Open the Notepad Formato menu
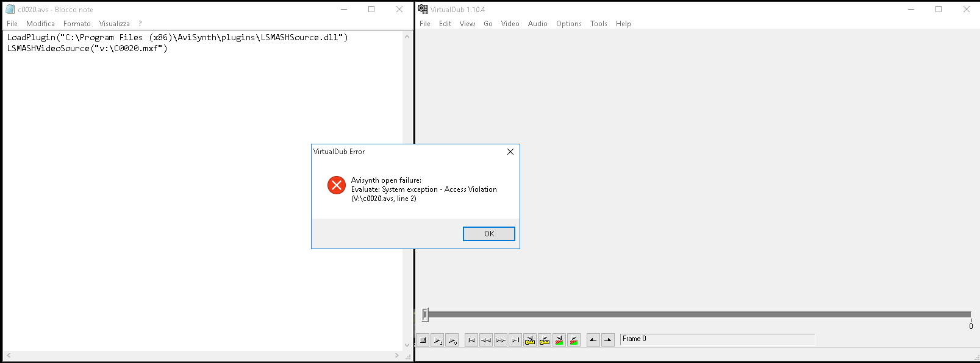Screen dimensions: 980x363 tap(77, 24)
